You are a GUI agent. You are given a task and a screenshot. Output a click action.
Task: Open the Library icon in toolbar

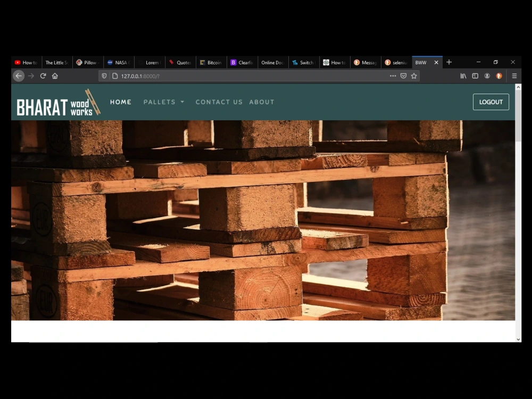click(463, 76)
